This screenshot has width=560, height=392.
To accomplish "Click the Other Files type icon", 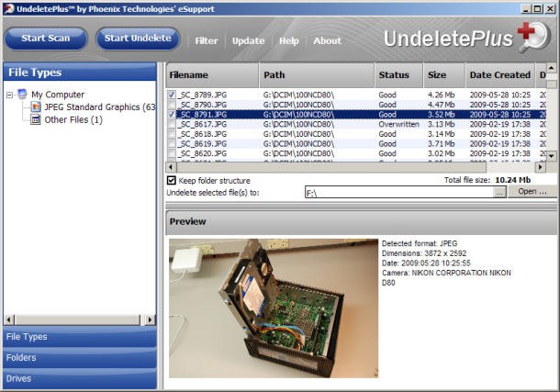I will [x=36, y=119].
